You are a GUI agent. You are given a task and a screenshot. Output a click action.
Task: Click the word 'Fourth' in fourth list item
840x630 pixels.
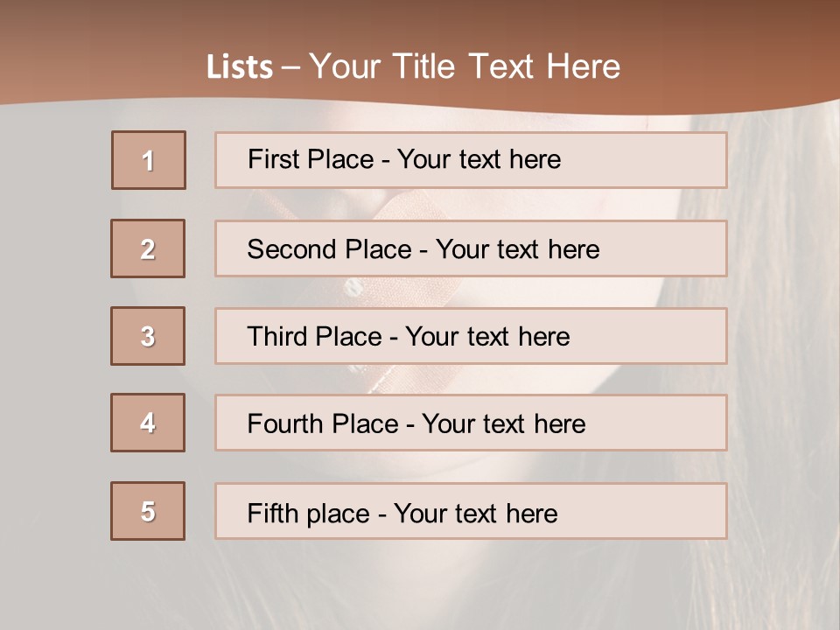click(x=284, y=423)
